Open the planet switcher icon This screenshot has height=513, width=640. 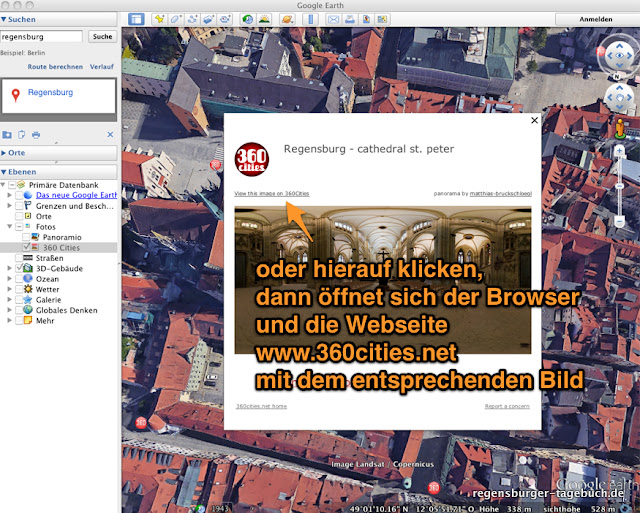pyautogui.click(x=288, y=19)
